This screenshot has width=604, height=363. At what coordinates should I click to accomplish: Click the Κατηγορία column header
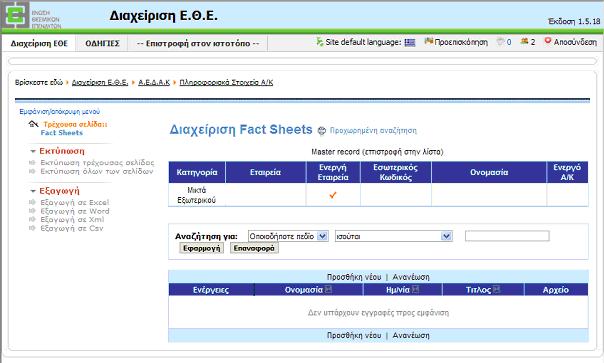tap(197, 172)
